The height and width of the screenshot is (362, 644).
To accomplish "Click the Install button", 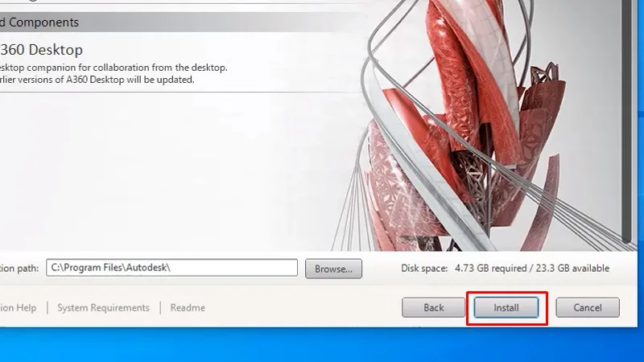I will click(506, 307).
